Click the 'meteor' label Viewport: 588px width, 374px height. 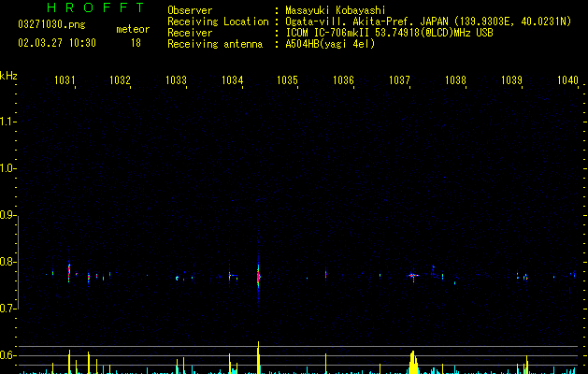pyautogui.click(x=133, y=29)
